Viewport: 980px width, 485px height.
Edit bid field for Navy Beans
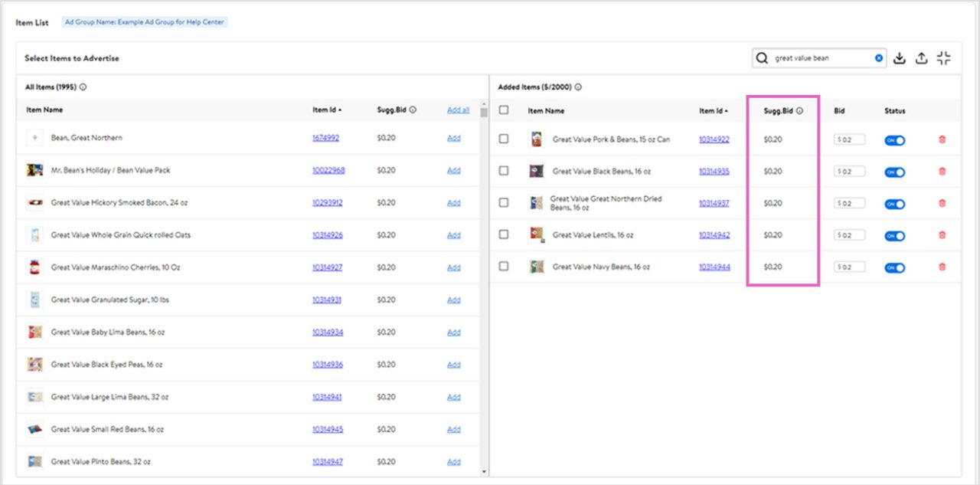850,267
